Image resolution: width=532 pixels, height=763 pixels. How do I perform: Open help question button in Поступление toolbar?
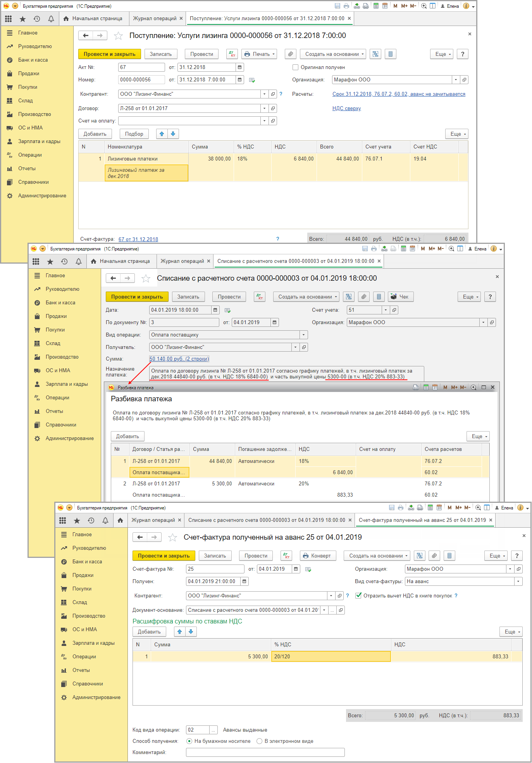463,54
